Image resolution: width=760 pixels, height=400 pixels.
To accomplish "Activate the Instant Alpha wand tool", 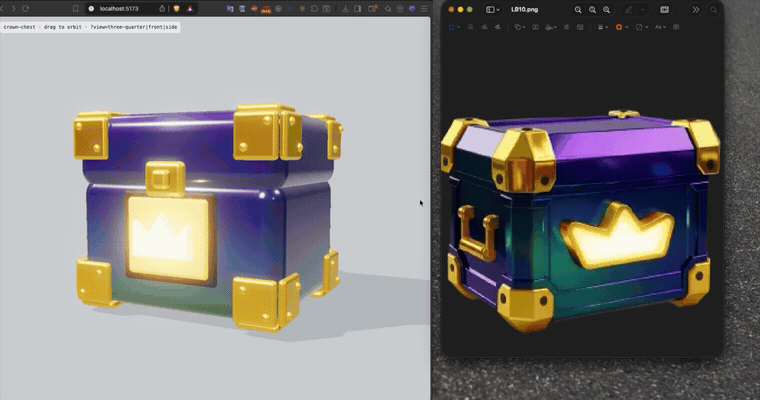I will 470,27.
